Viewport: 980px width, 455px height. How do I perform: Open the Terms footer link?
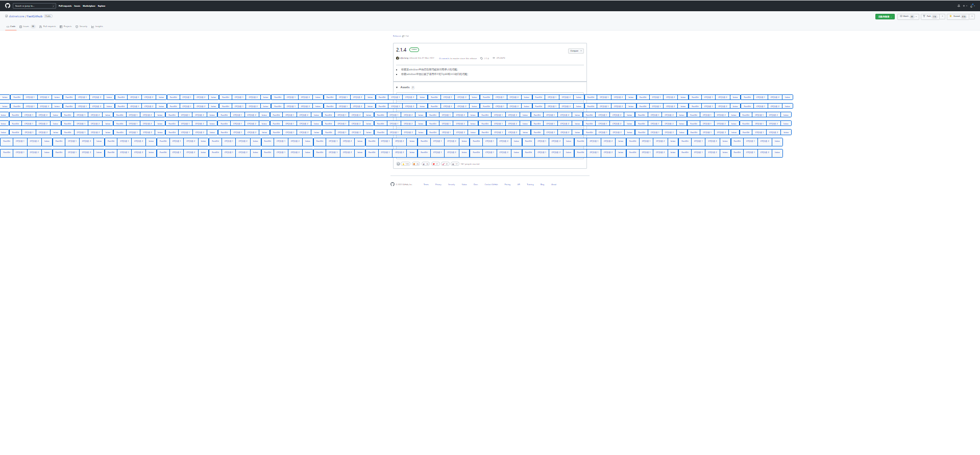(426, 185)
